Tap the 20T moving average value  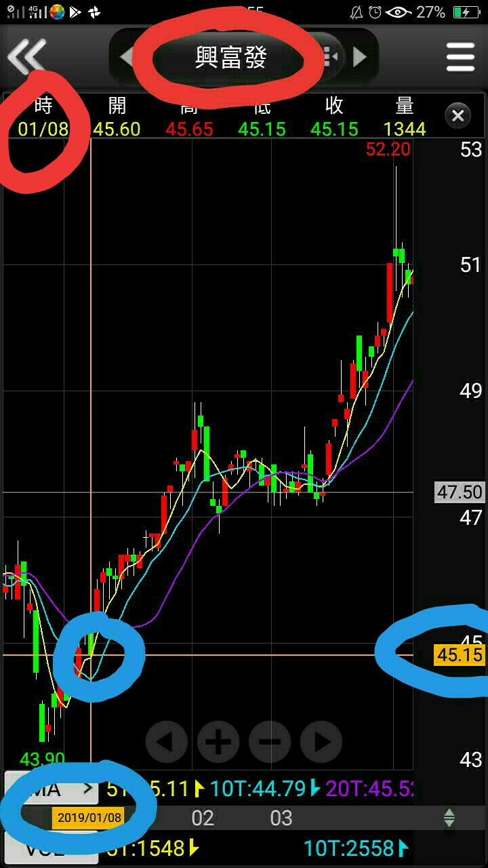[369, 789]
